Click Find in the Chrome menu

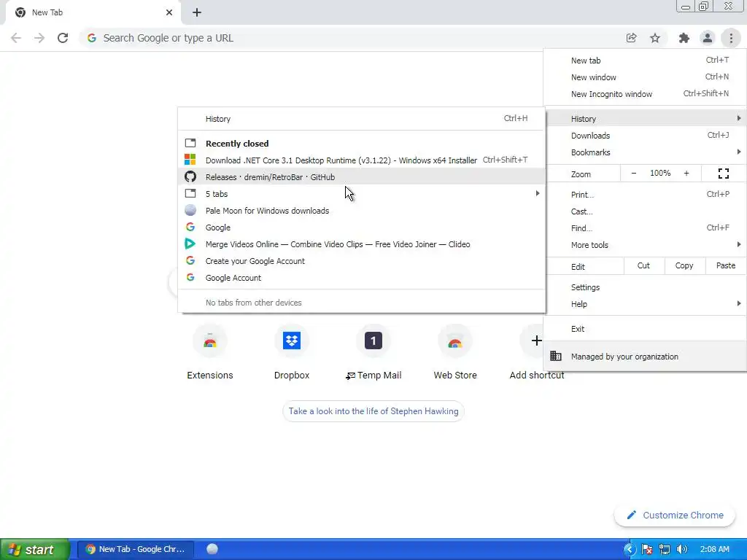coord(645,228)
